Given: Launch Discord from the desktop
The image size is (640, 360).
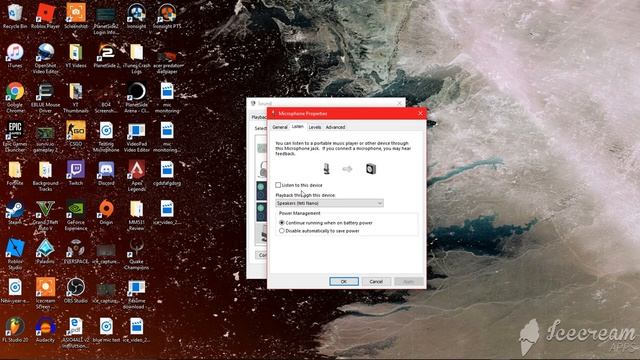Looking at the screenshot, I should pos(106,173).
